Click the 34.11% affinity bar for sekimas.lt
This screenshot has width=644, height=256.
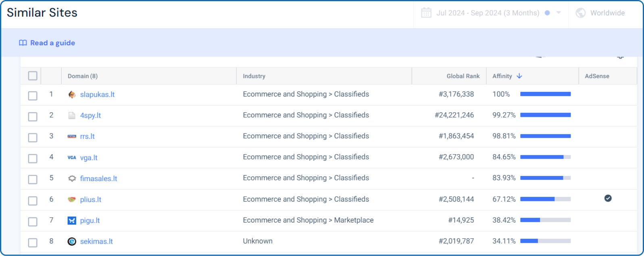coord(545,241)
